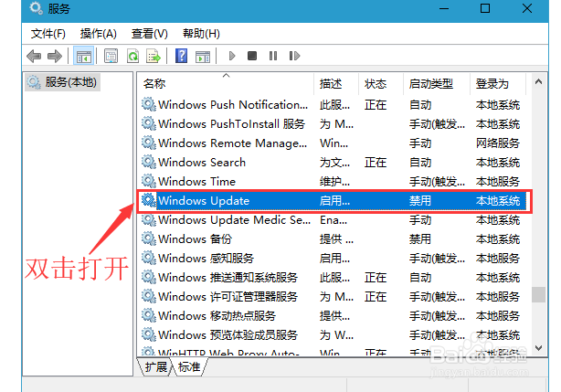The image size is (561, 392).
Task: Click the Restart service icon
Action: 294,56
